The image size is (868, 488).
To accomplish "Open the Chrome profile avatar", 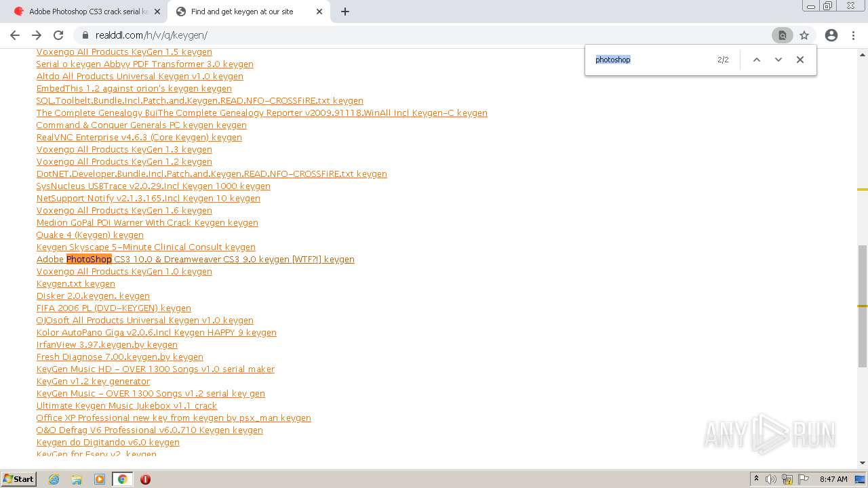I will (x=831, y=35).
